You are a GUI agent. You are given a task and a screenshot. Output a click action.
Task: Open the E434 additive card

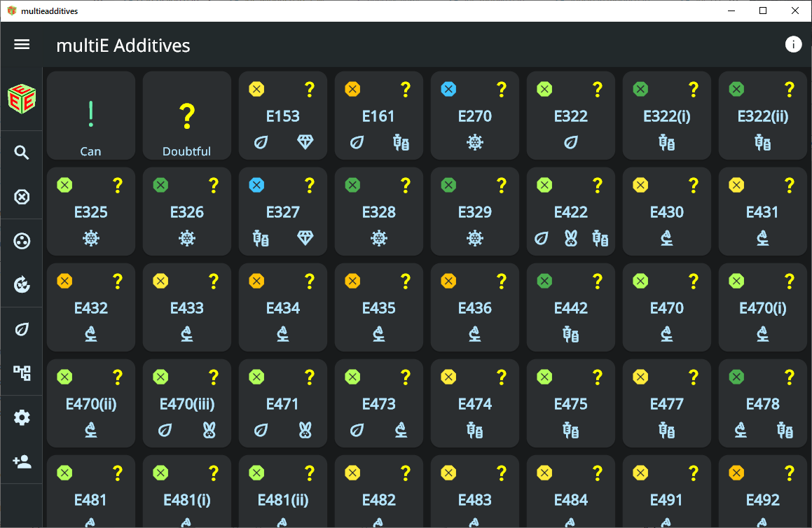tap(283, 307)
